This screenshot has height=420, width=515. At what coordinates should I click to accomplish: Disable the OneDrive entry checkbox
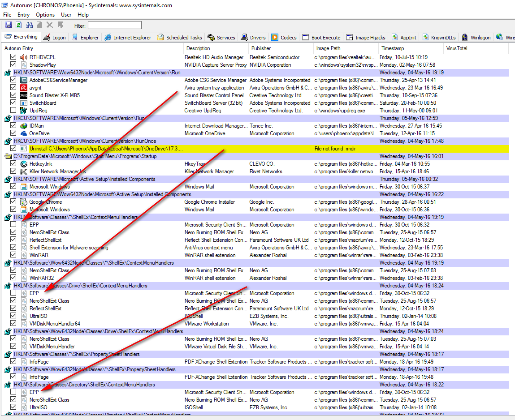pos(13,133)
